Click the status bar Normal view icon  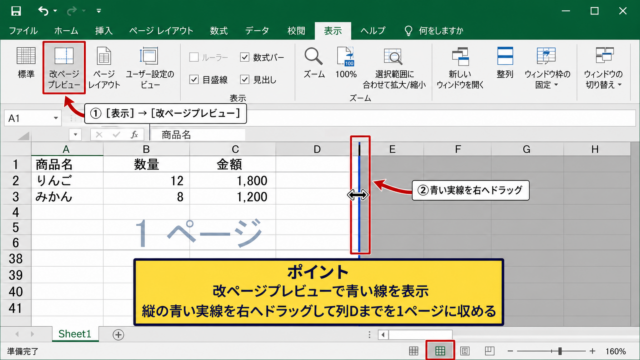point(413,351)
